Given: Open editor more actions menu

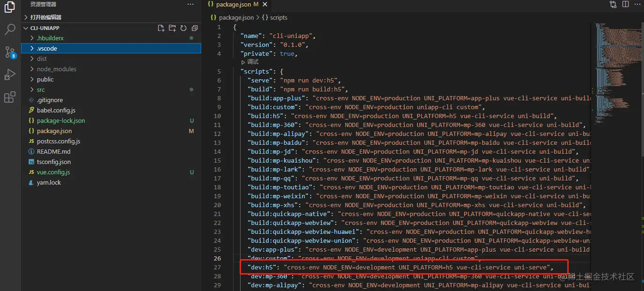Looking at the screenshot, I should click(637, 4).
